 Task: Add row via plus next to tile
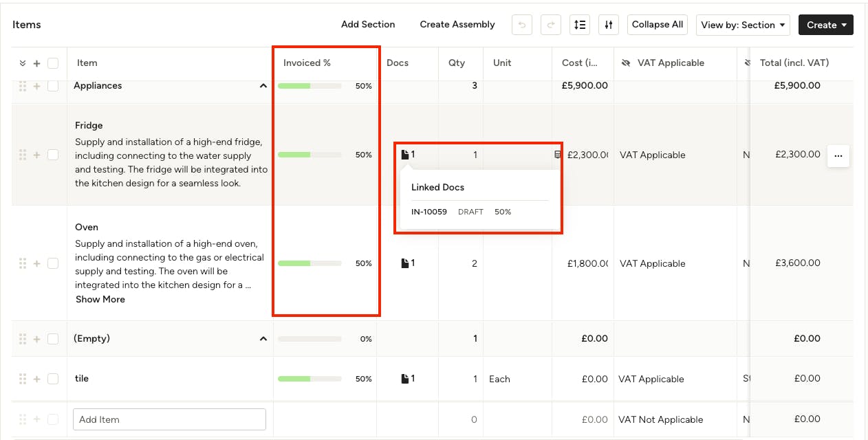coord(37,379)
